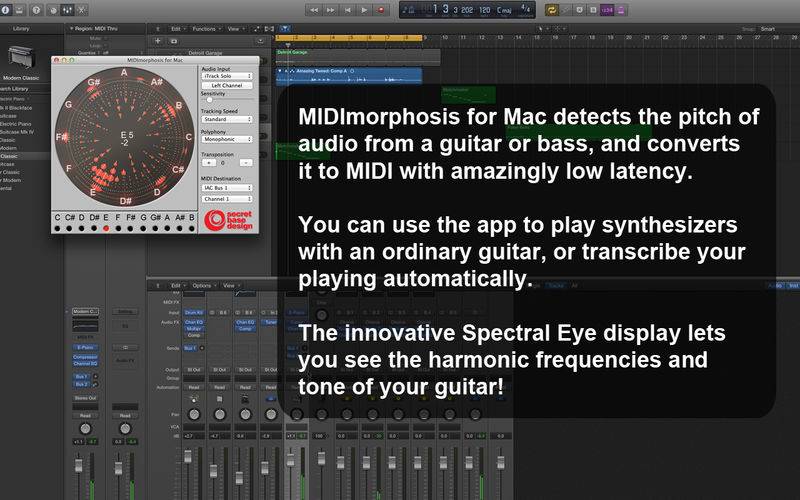
Task: Click the Tuner icon in control bar
Action: pyautogui.click(x=580, y=10)
